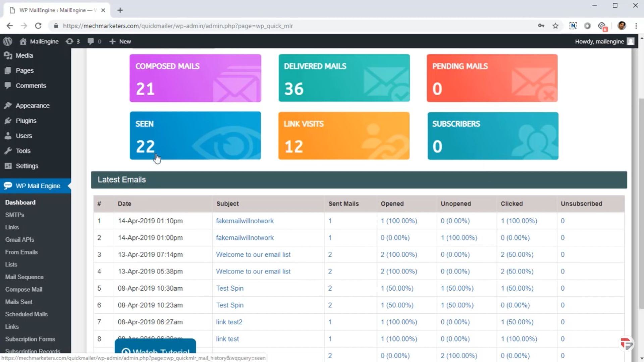Click the WordPress logo in the admin bar
This screenshot has height=362, width=644.
7,41
